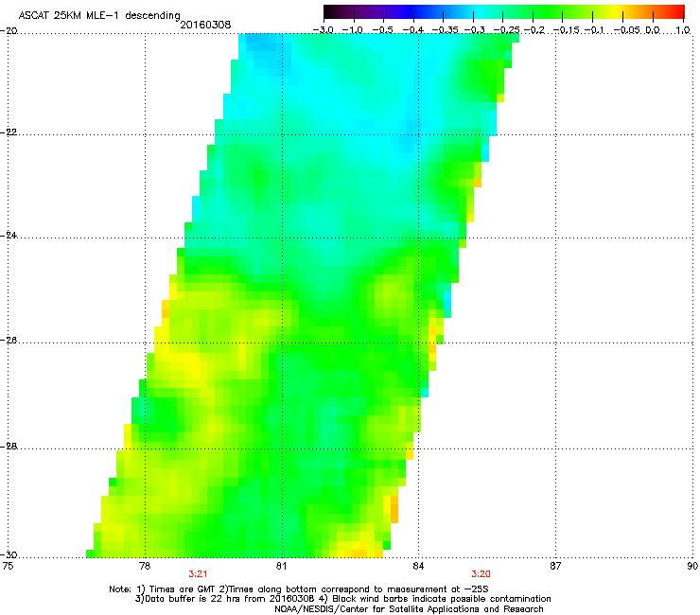Click the latitude axis label -20

(x=9, y=30)
